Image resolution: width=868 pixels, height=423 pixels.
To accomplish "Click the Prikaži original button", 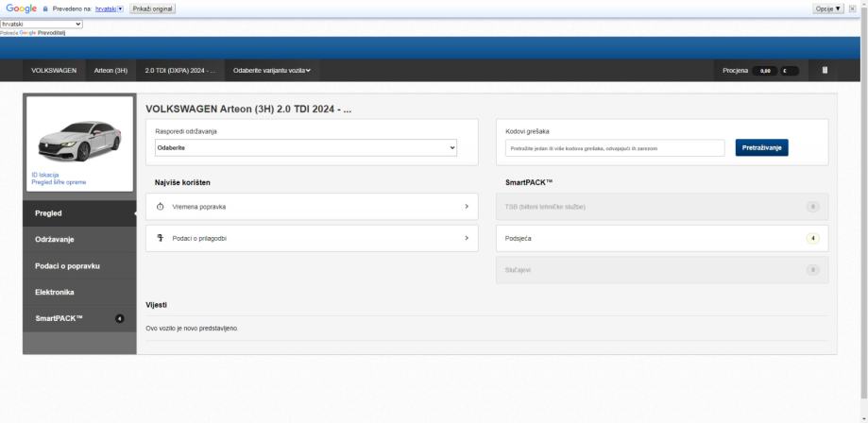I will pyautogui.click(x=153, y=8).
